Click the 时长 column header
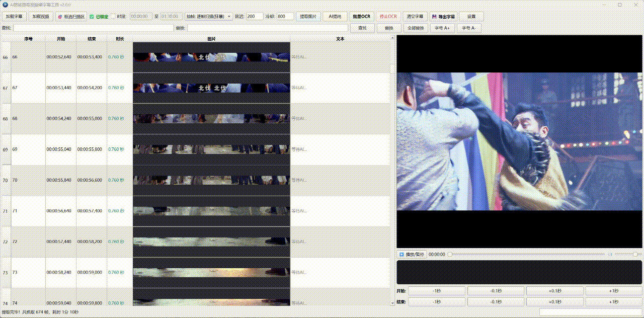 click(x=120, y=39)
